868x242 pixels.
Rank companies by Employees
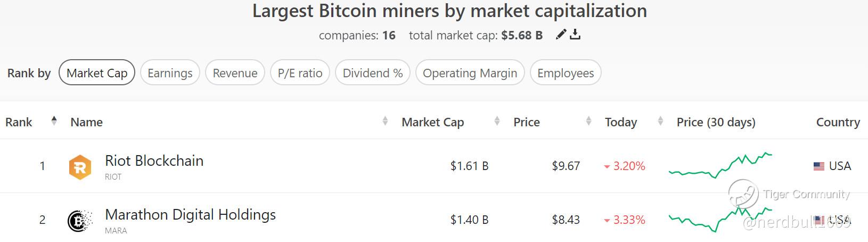click(x=566, y=73)
